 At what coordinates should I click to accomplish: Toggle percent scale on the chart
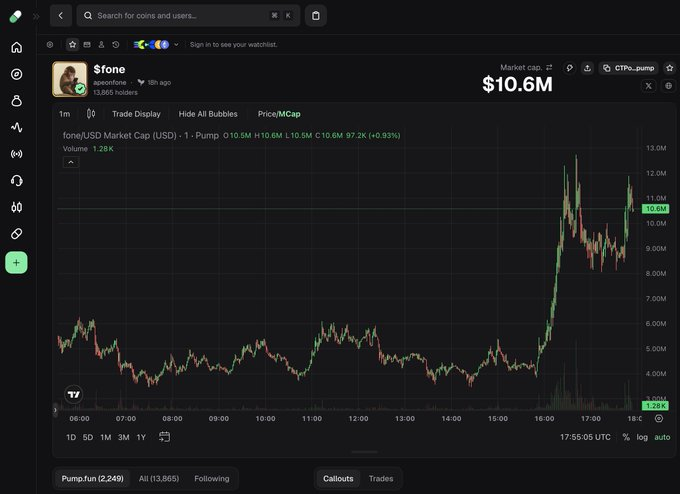[626, 437]
